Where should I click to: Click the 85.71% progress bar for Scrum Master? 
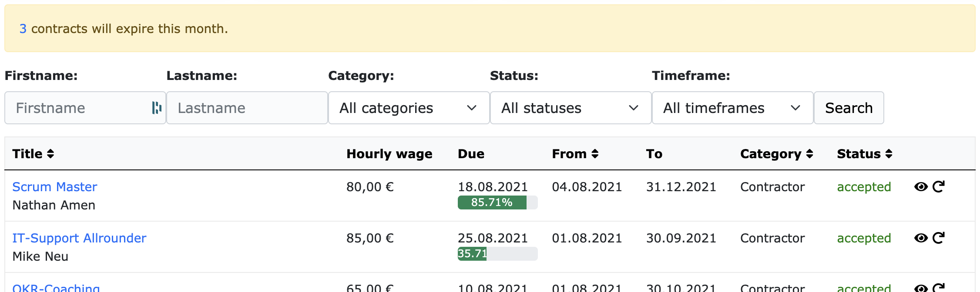497,202
